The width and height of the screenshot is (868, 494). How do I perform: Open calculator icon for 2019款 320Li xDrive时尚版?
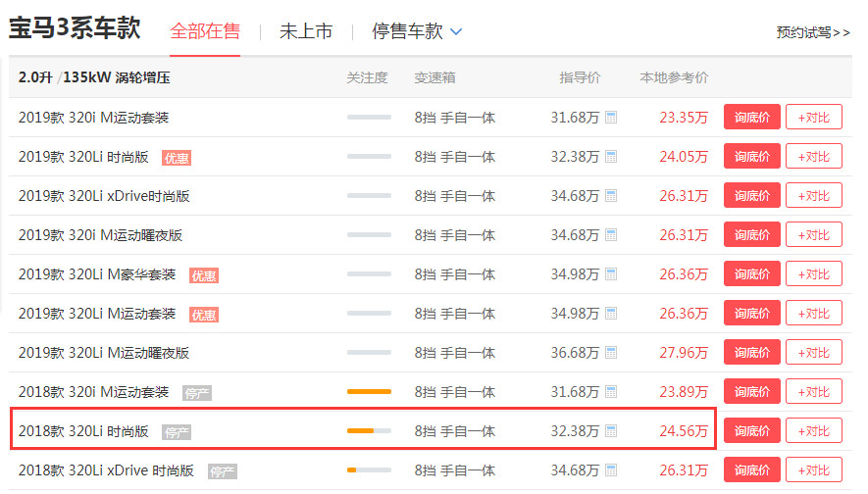click(611, 196)
